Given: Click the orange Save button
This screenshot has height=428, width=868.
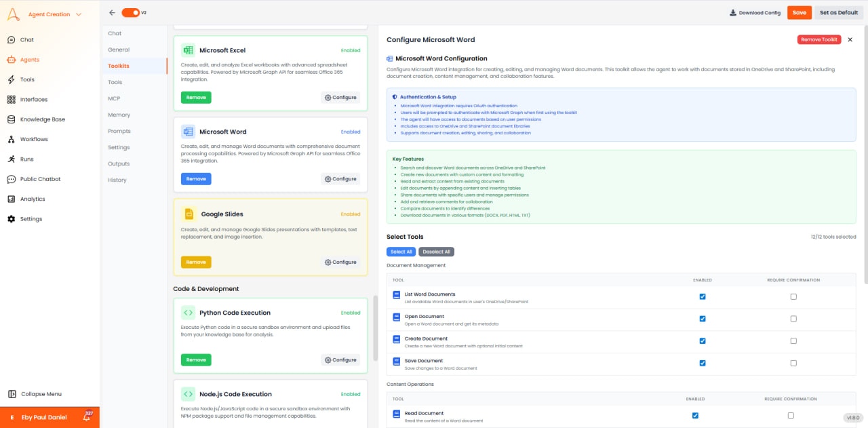Looking at the screenshot, I should [800, 13].
